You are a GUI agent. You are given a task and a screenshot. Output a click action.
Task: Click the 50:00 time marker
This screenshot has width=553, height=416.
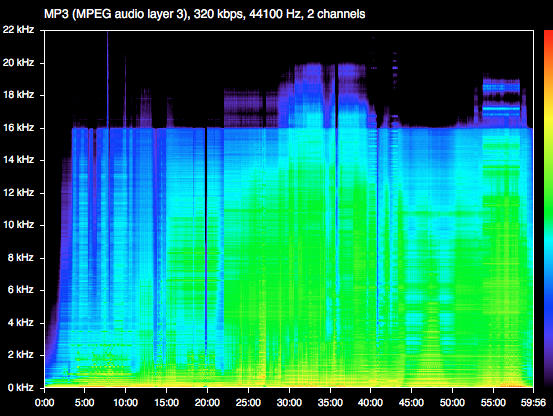(x=452, y=403)
